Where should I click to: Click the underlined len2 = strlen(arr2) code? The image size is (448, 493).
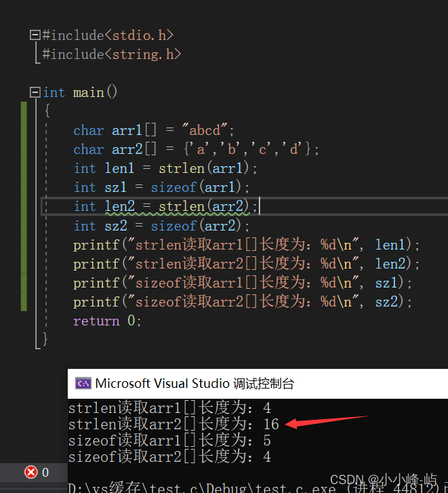click(177, 207)
